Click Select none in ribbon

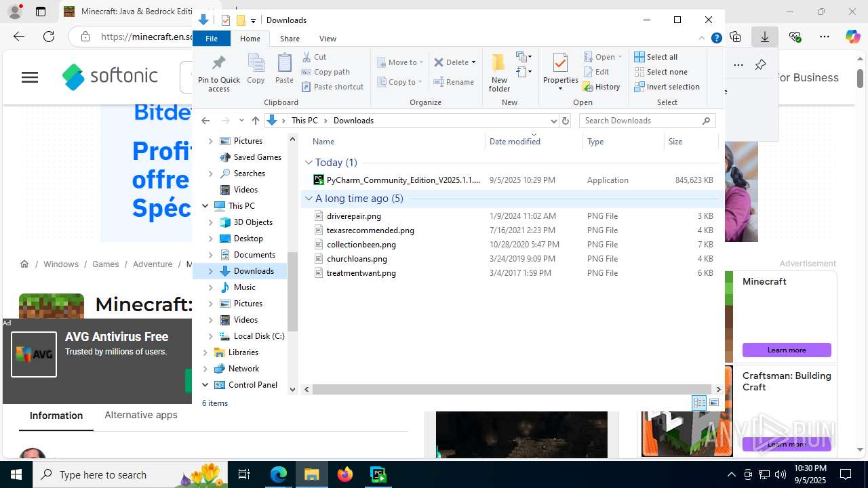(x=660, y=72)
